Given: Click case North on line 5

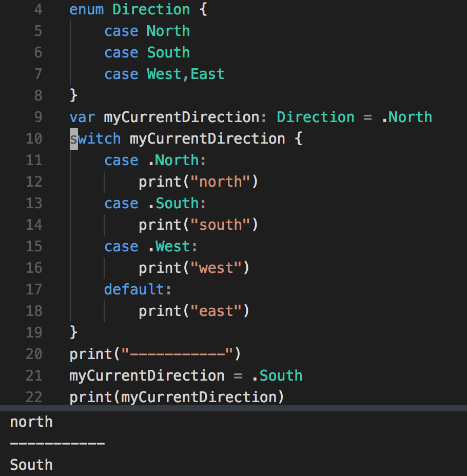Looking at the screenshot, I should [147, 31].
